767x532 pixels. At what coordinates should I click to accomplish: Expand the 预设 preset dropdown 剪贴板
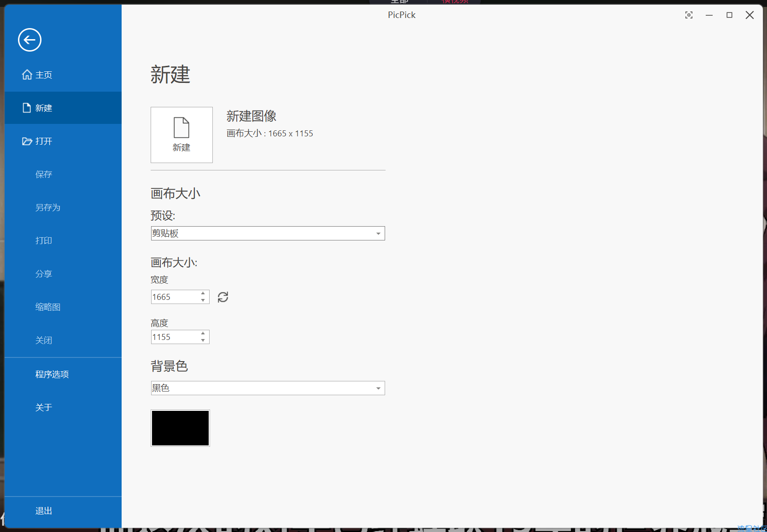268,233
